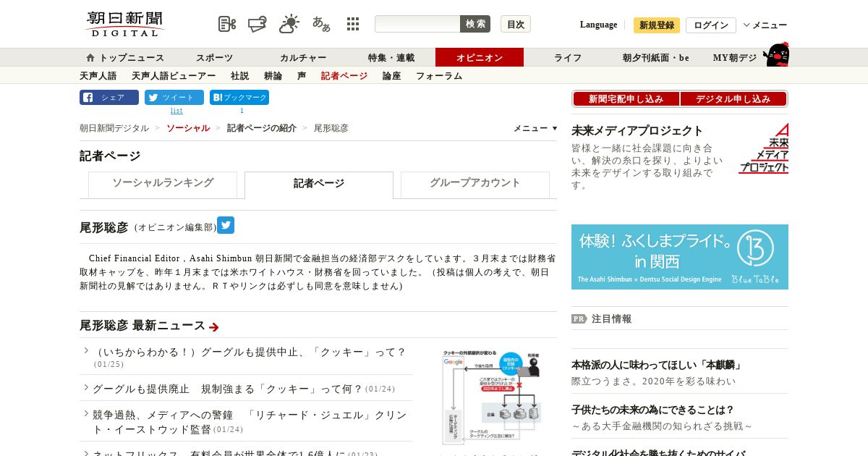Open the cookie diagram thumbnail

(490, 397)
